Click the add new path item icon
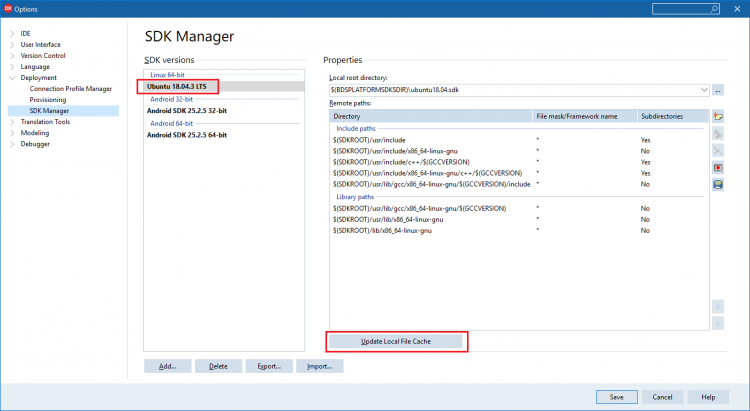The width and height of the screenshot is (750, 411). [x=717, y=116]
